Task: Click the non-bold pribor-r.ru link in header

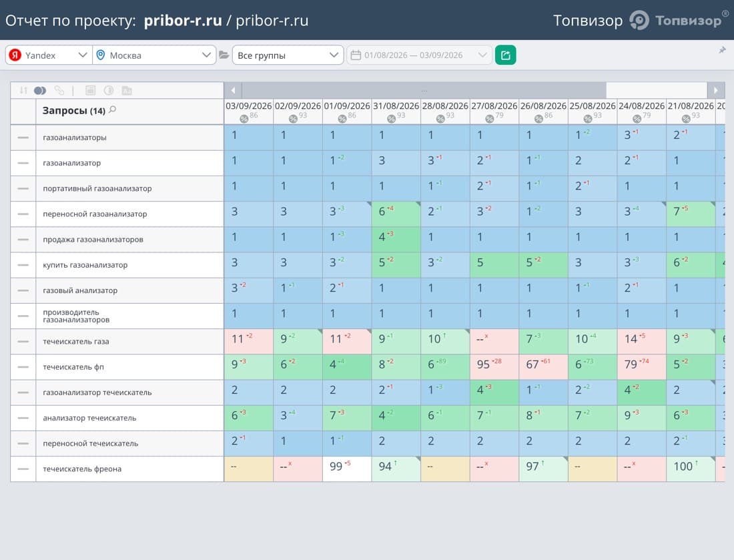Action: pos(272,21)
